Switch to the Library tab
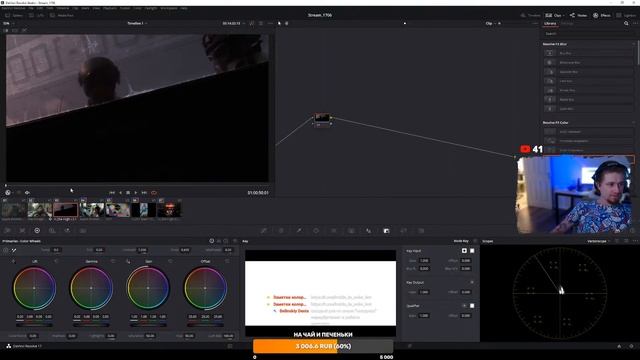The width and height of the screenshot is (640, 360). (x=550, y=24)
